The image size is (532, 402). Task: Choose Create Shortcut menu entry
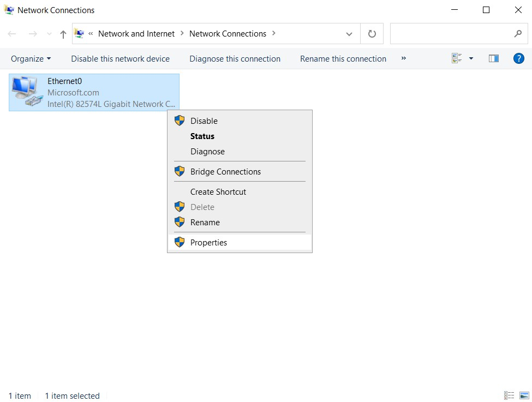pyautogui.click(x=240, y=191)
